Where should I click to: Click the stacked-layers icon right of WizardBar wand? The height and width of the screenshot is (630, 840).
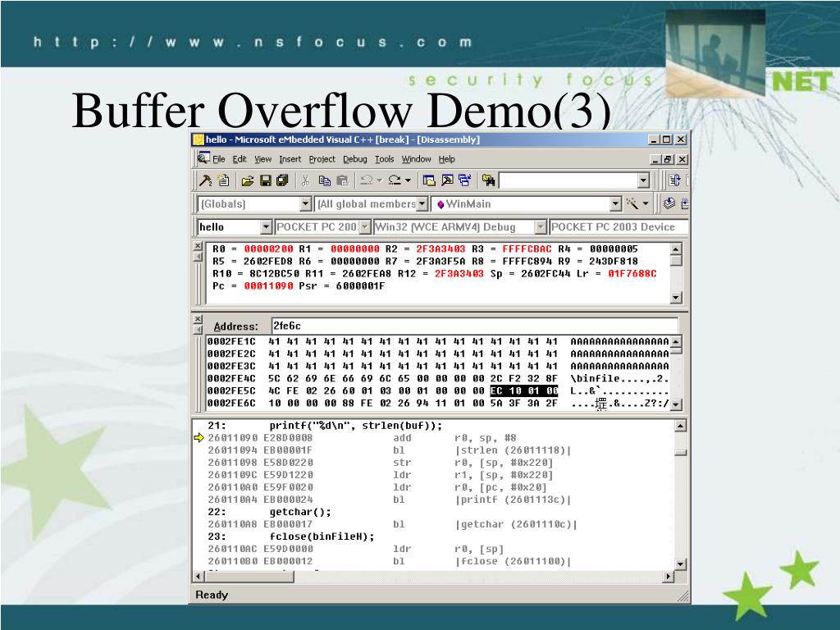(x=669, y=203)
